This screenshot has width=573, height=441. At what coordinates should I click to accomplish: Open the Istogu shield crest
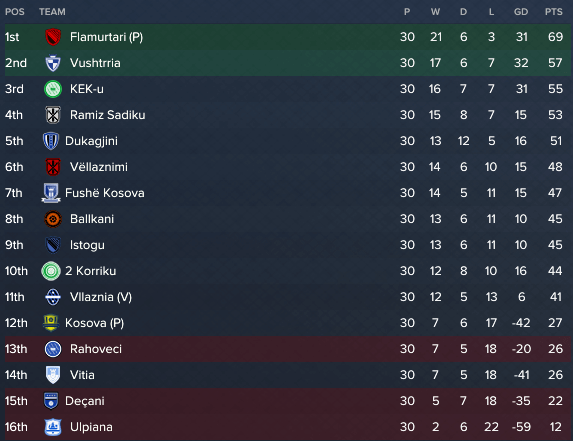tap(53, 245)
